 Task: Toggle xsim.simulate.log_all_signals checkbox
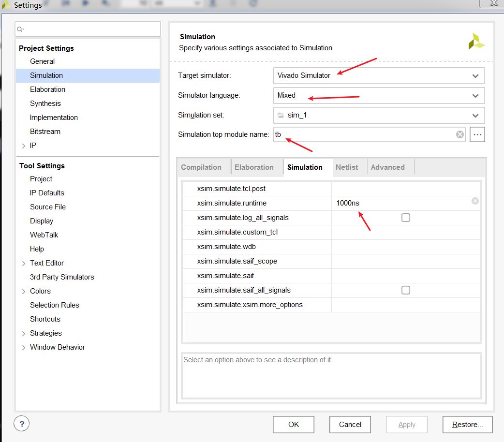[406, 218]
